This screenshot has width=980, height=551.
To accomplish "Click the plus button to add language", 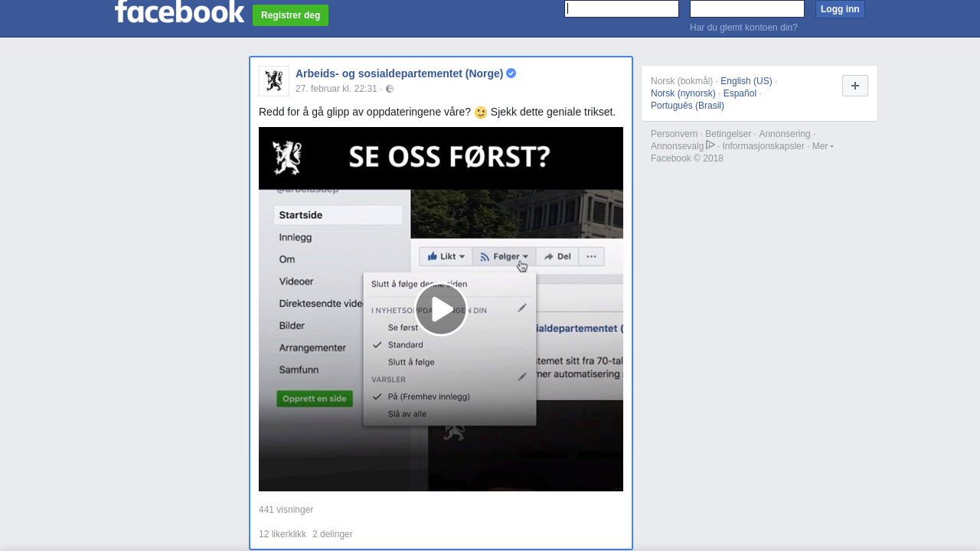I will [855, 86].
